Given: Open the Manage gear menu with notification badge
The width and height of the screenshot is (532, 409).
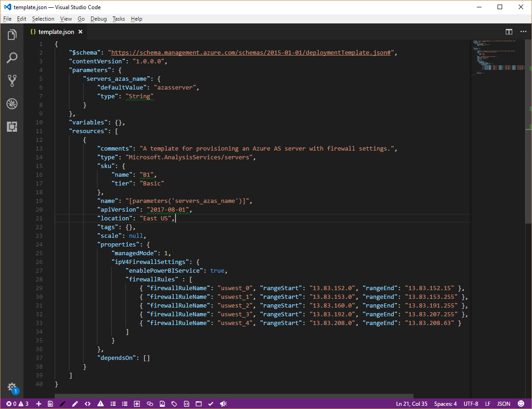Looking at the screenshot, I should coord(12,387).
